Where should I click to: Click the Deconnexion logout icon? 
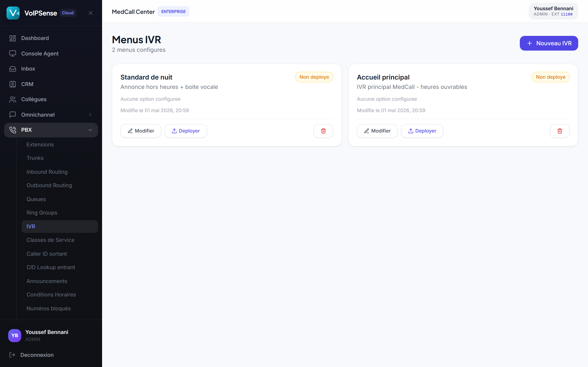(x=12, y=355)
